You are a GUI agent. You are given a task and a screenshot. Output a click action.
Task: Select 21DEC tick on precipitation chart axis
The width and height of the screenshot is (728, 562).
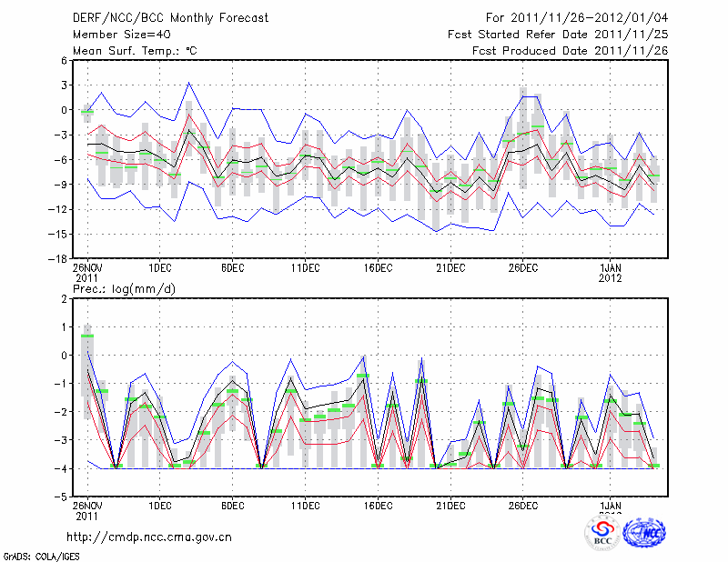[x=450, y=506]
